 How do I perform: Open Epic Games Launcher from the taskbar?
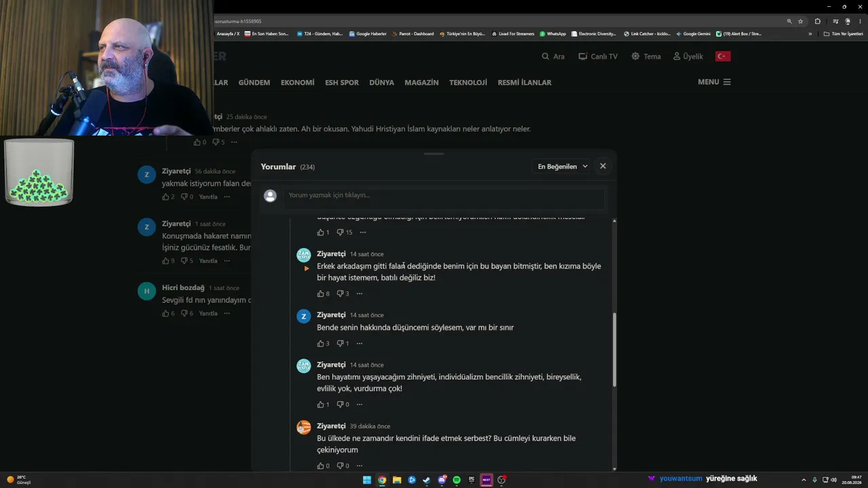coord(471,480)
